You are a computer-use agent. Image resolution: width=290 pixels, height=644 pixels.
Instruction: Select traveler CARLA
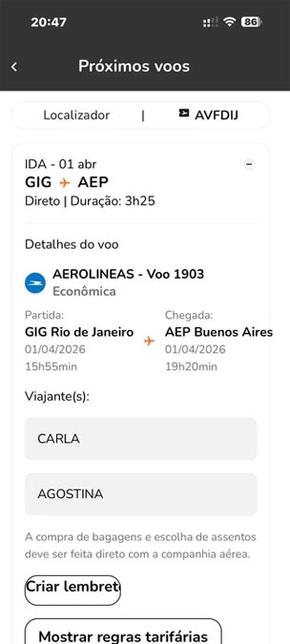141,439
